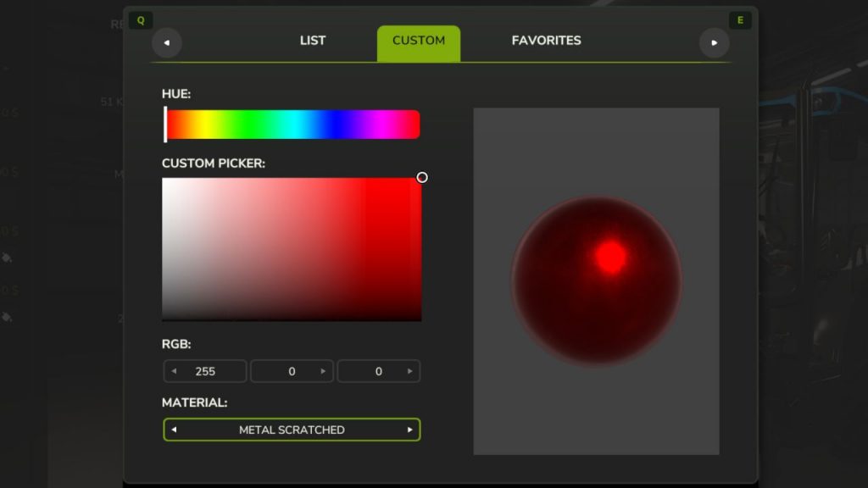Increase the blue value with its right arrow
Image resolution: width=868 pixels, height=488 pixels.
(409, 370)
